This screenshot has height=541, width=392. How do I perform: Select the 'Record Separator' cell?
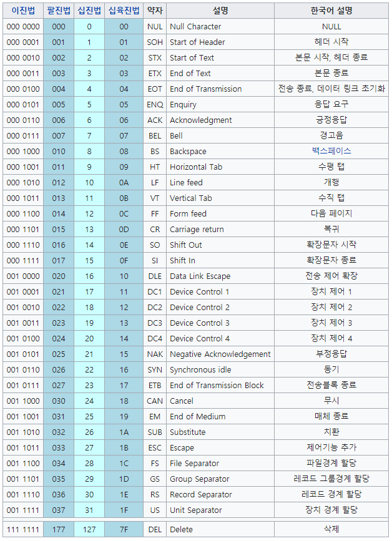(220, 495)
